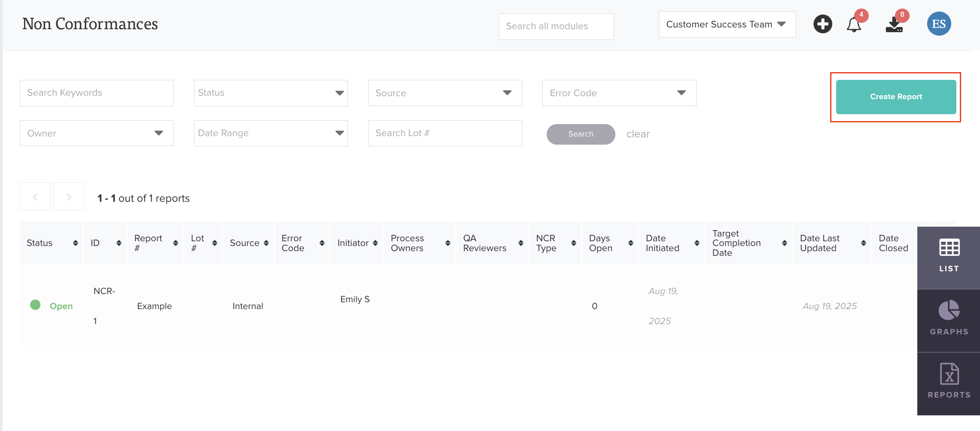980x431 pixels.
Task: Click the plus add-new icon
Action: (x=822, y=24)
